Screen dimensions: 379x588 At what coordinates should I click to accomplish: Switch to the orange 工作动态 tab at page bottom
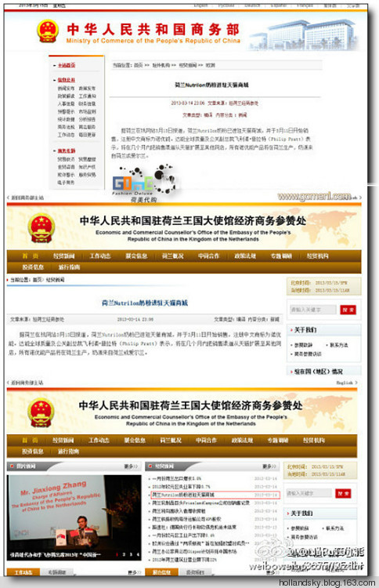tap(23, 572)
